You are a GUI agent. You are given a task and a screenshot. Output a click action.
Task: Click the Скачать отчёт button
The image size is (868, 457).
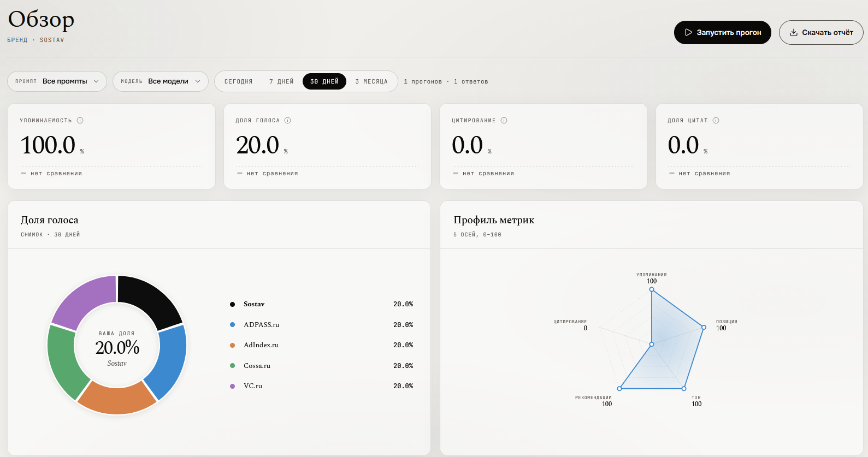pos(821,33)
